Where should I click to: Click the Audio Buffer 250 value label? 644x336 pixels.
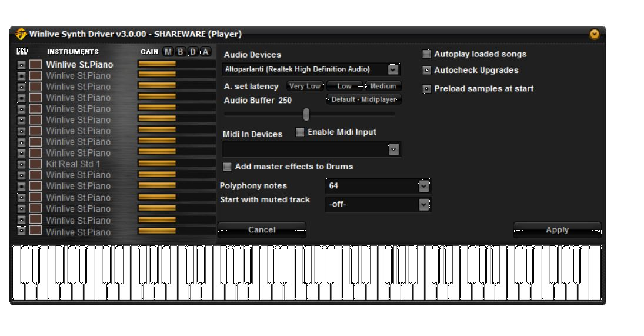point(258,100)
